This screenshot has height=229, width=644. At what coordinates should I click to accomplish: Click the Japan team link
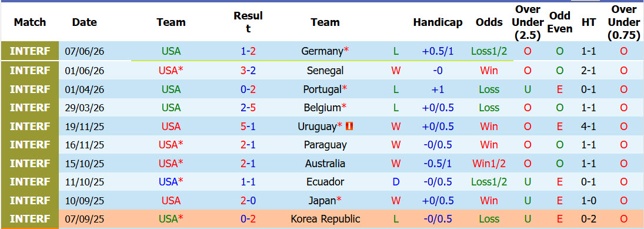(x=322, y=200)
